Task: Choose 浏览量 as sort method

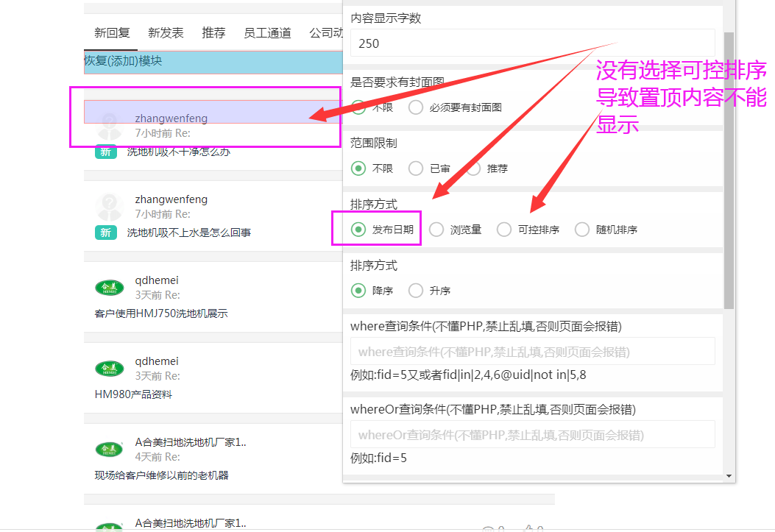Action: pyautogui.click(x=436, y=230)
